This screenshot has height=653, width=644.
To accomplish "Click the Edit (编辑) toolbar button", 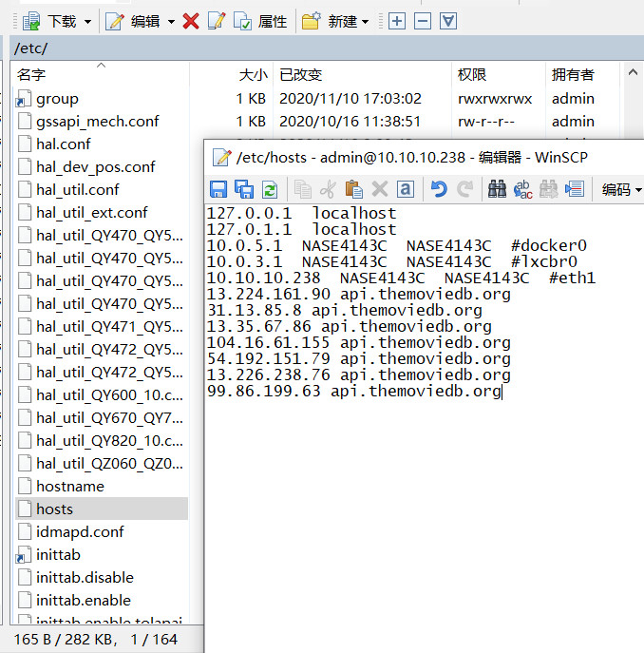I will point(133,21).
